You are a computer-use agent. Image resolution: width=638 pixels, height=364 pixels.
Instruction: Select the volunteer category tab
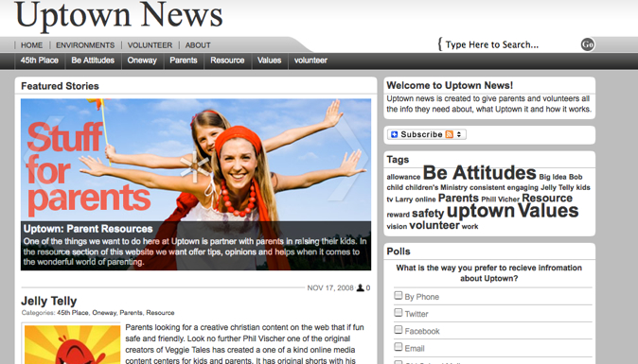point(310,61)
